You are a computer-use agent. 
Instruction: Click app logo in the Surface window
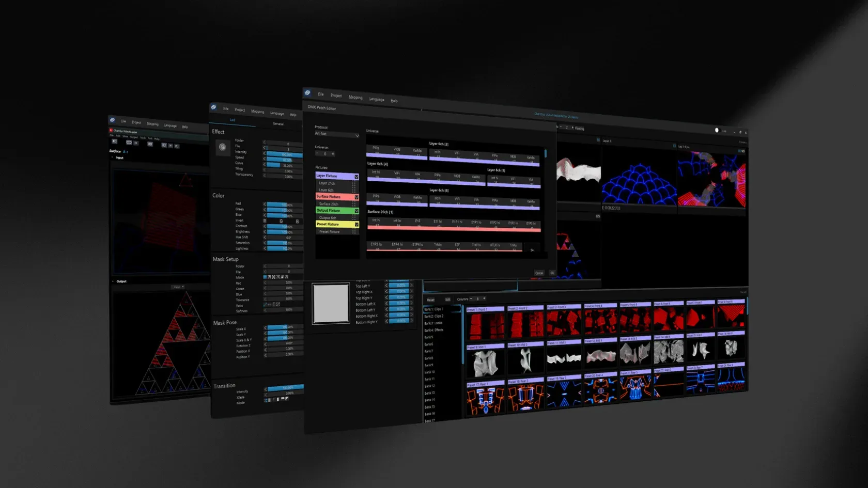pos(112,120)
